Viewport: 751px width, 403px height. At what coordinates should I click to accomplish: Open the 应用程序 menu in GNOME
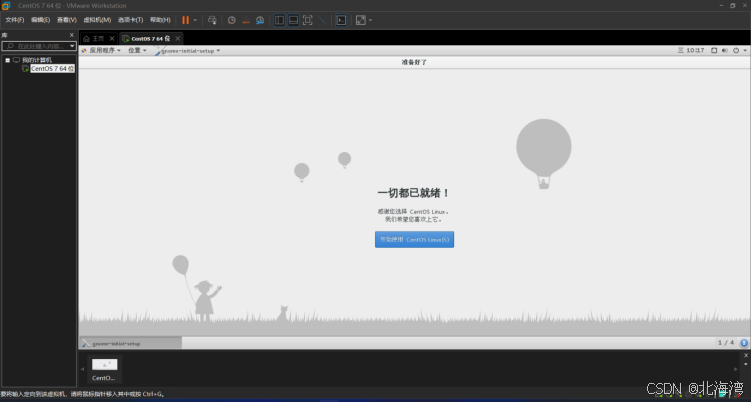click(x=102, y=50)
